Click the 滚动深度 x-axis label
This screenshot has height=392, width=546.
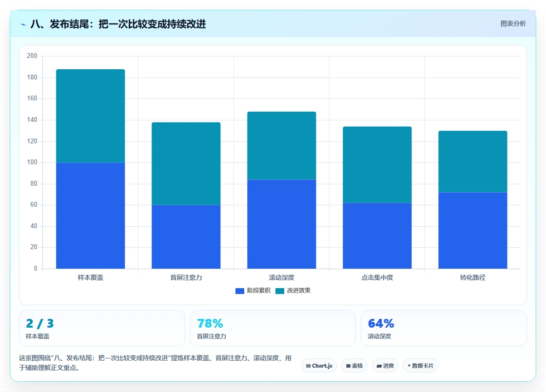click(282, 278)
